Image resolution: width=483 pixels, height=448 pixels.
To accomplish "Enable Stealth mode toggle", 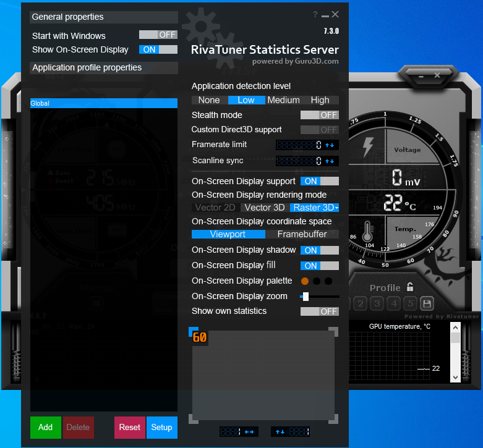I will (x=320, y=115).
